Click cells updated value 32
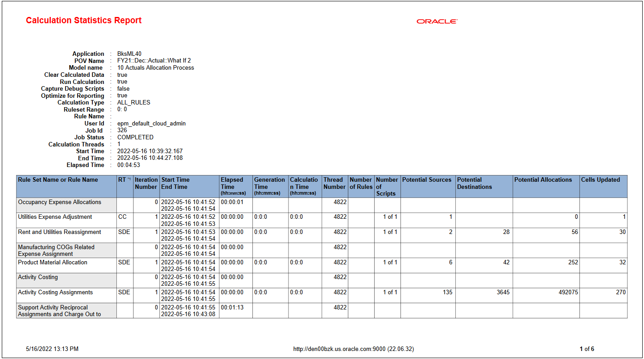This screenshot has width=644, height=359. pyautogui.click(x=622, y=263)
